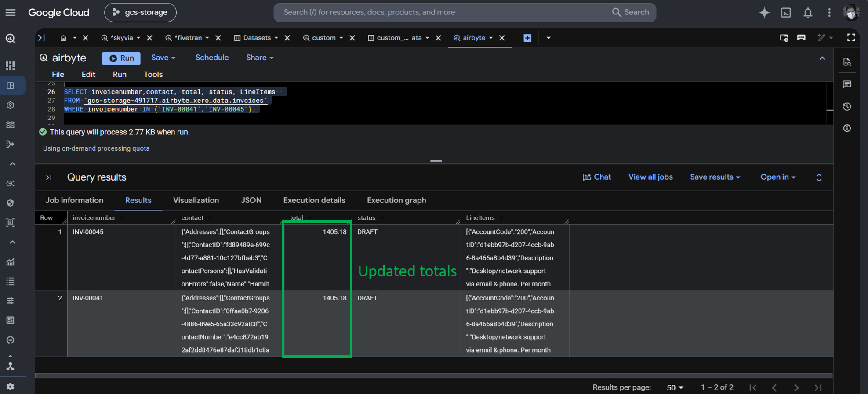Close the *fivetran tab

pos(218,38)
